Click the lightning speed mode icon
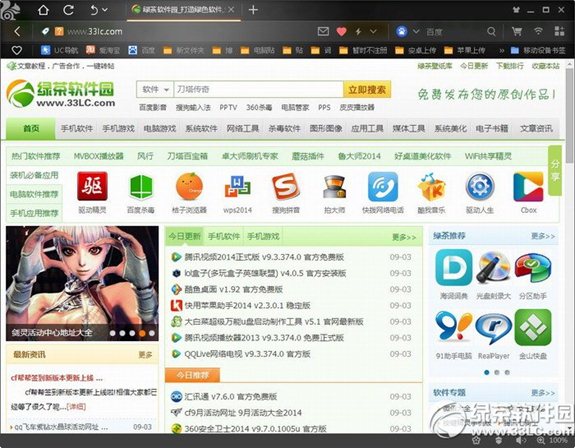 (358, 32)
